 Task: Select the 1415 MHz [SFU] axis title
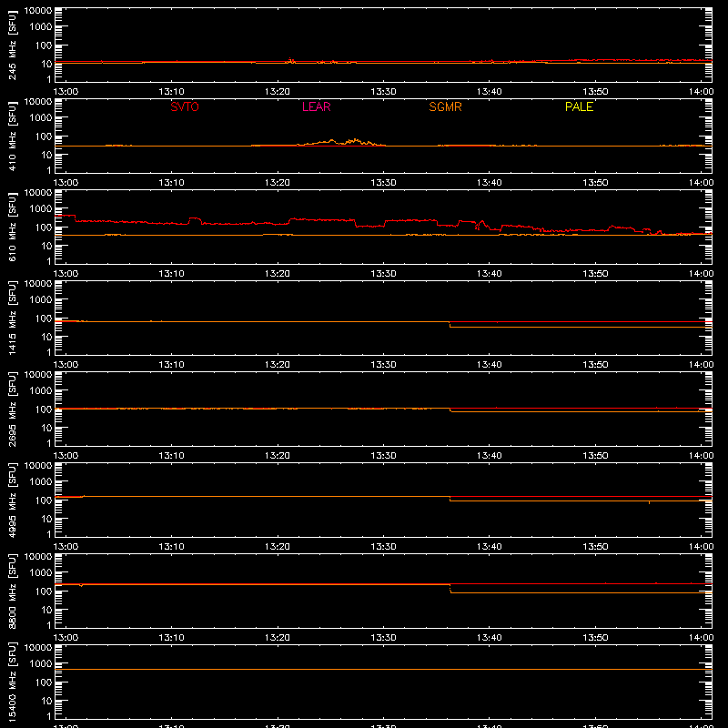tap(13, 318)
